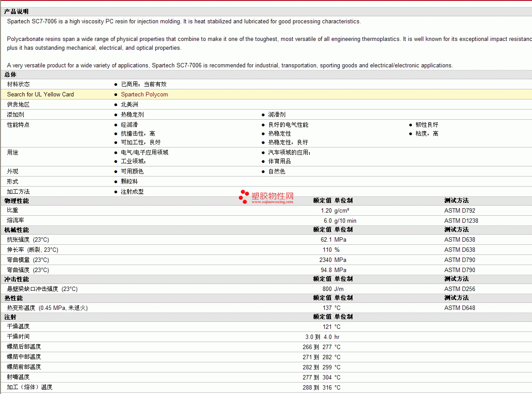Image resolution: width=532 pixels, height=394 pixels.
Task: Click the 添加剂 row label
Action: point(16,114)
